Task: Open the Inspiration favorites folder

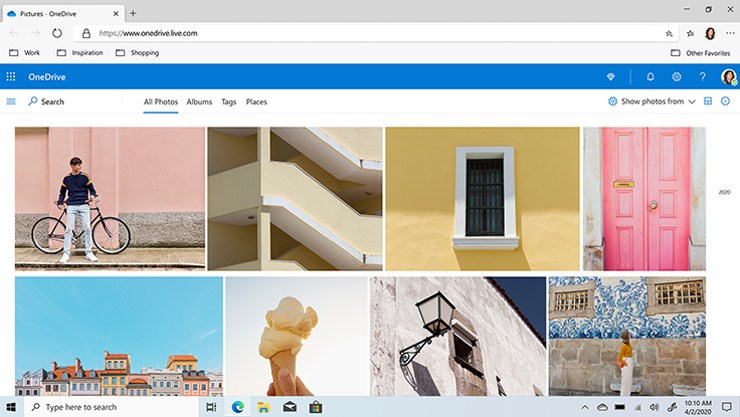Action: [x=80, y=52]
